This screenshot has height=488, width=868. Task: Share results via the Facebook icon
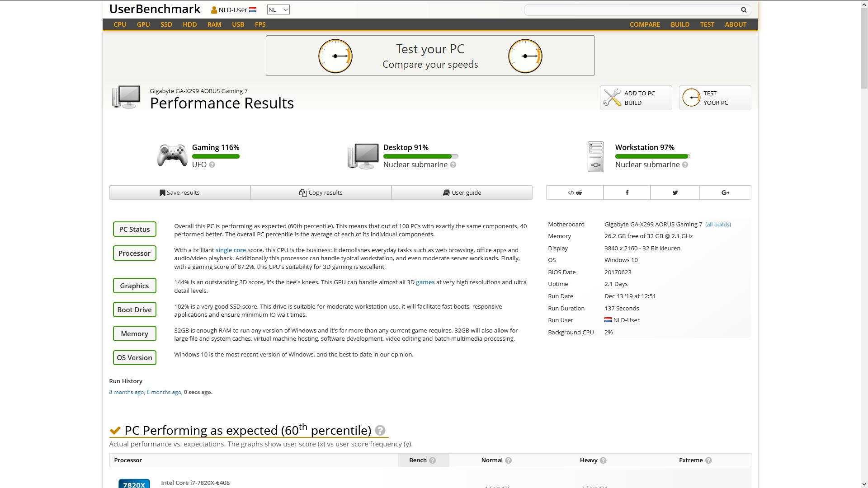pos(627,192)
